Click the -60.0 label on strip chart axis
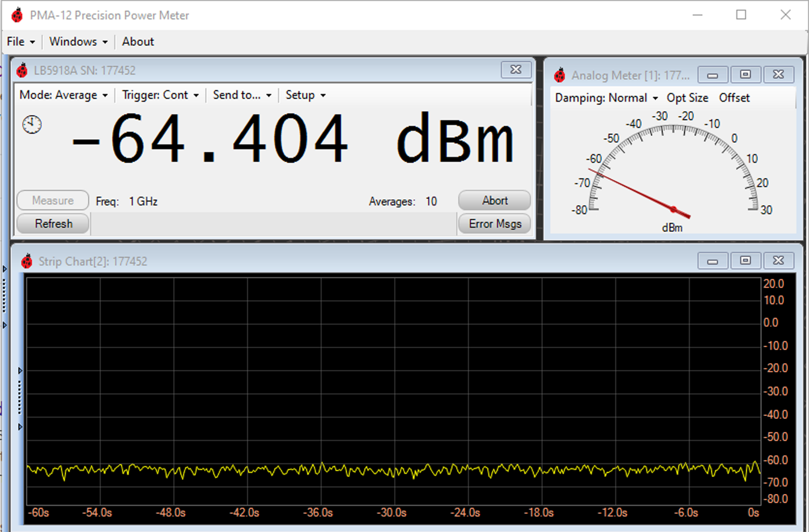 click(776, 460)
